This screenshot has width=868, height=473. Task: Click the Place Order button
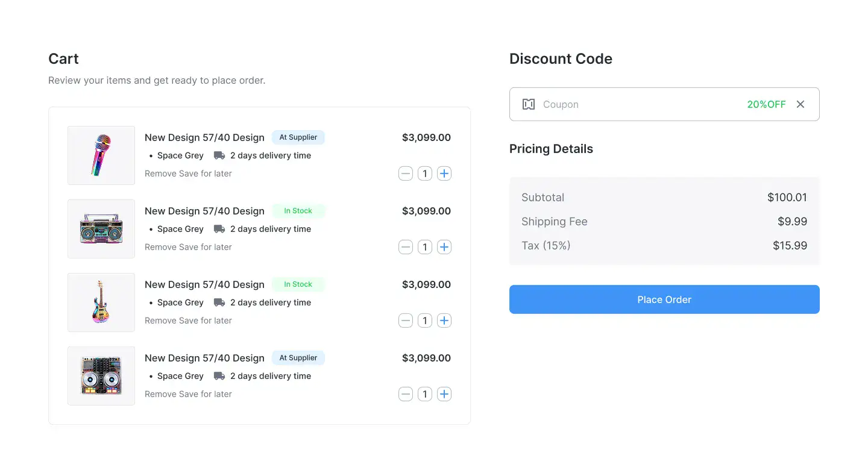(x=664, y=299)
